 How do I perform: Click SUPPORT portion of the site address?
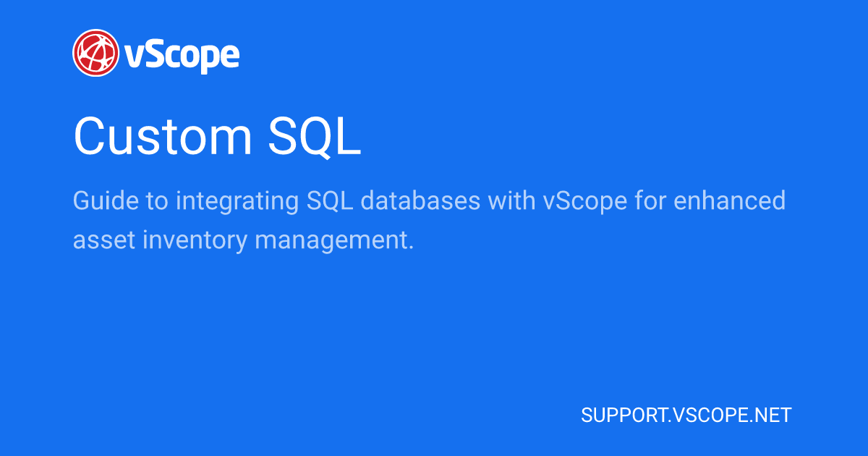point(621,415)
